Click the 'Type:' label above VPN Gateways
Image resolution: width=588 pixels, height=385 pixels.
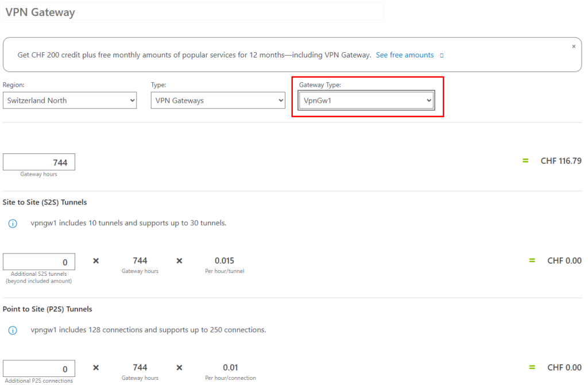(158, 85)
